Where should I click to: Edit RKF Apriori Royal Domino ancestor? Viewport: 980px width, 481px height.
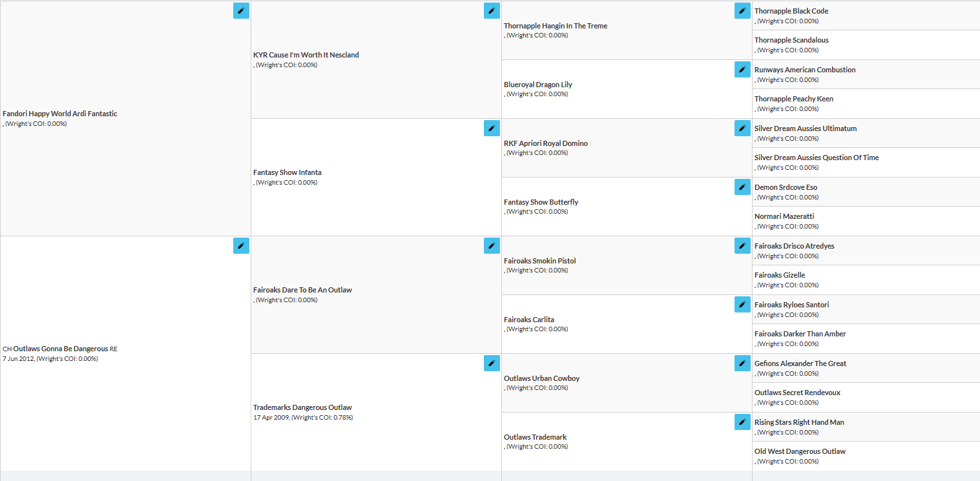point(742,128)
